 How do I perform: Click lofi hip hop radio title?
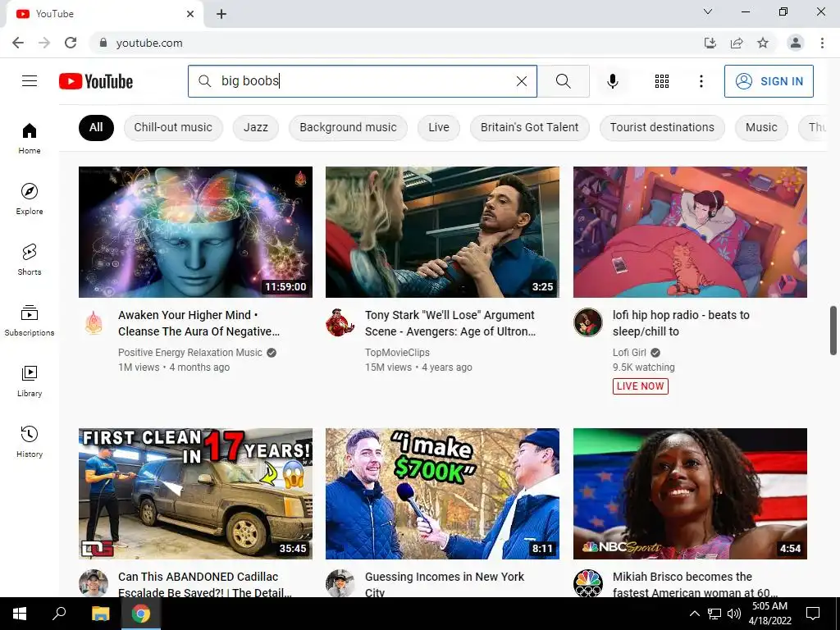(x=681, y=323)
